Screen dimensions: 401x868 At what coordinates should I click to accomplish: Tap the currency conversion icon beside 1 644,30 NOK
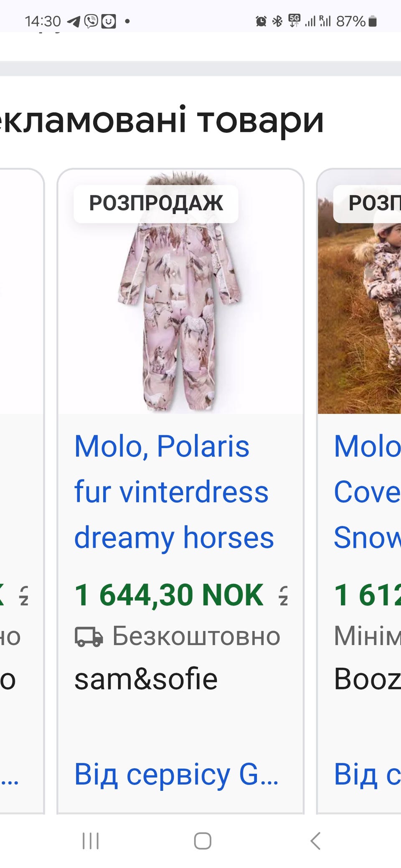(284, 595)
